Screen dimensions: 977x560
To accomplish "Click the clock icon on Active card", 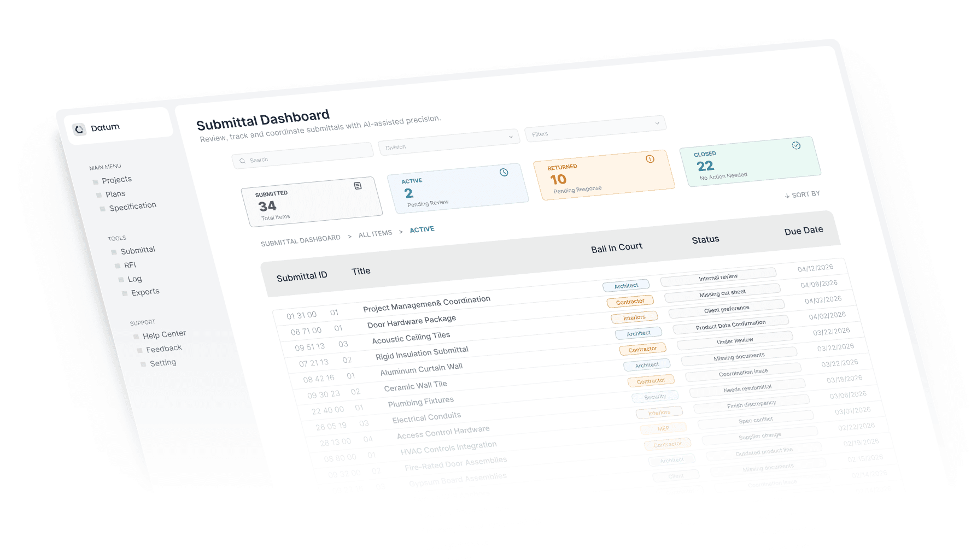I will 504,172.
